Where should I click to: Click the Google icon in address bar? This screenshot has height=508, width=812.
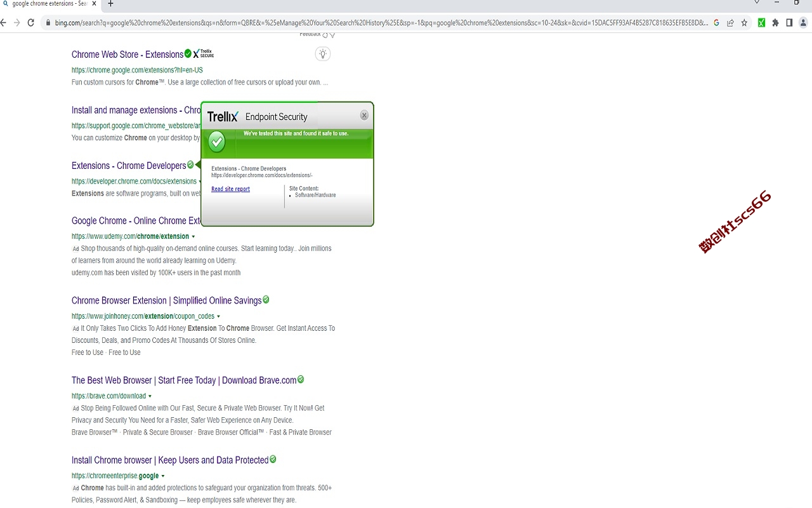pyautogui.click(x=717, y=23)
